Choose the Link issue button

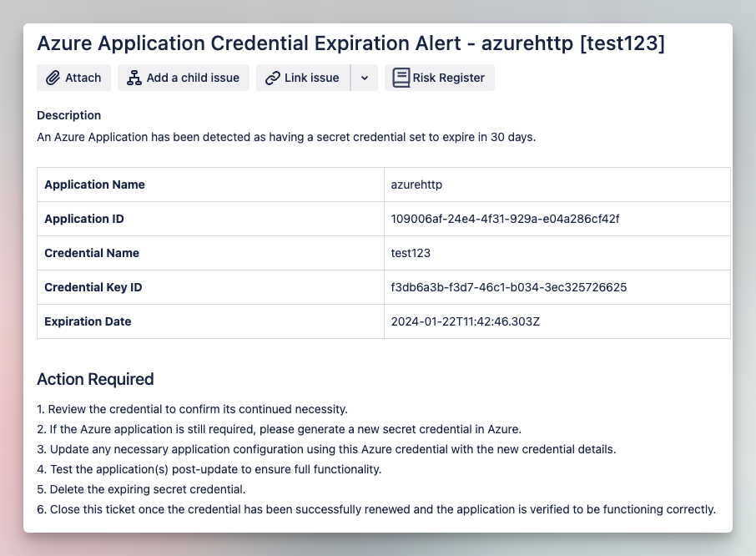(303, 78)
